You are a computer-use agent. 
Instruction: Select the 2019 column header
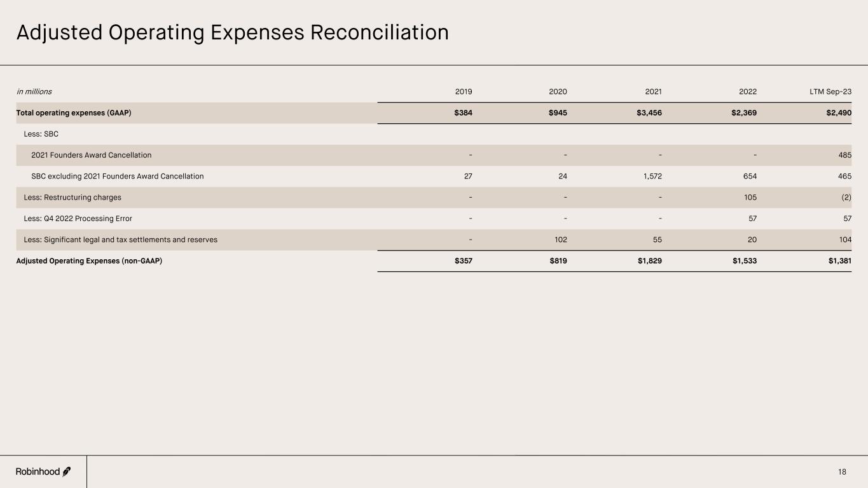[x=464, y=91]
